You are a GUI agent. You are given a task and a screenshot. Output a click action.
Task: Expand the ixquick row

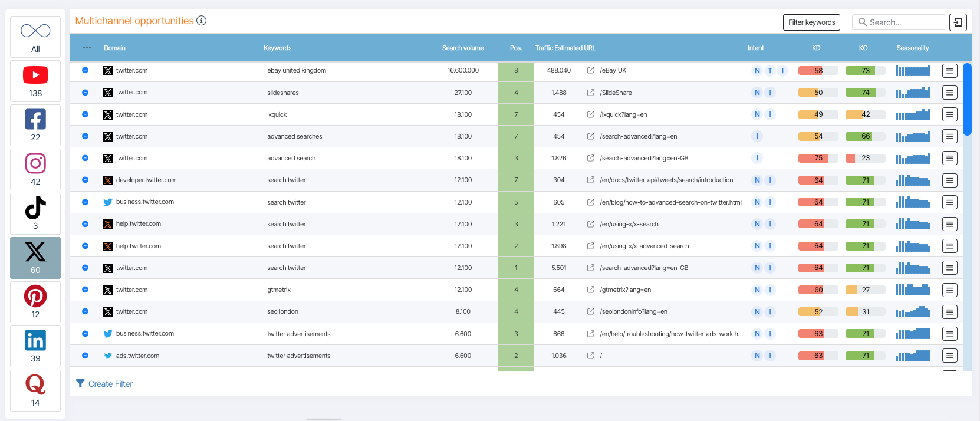tap(85, 114)
